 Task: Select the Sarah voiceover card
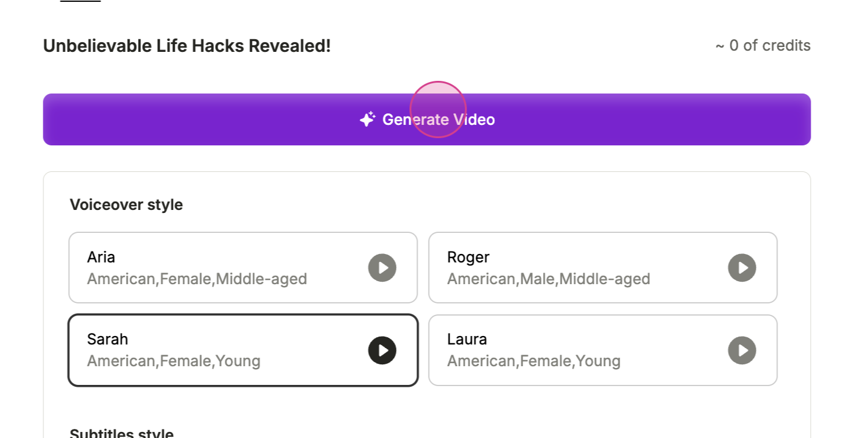point(243,350)
